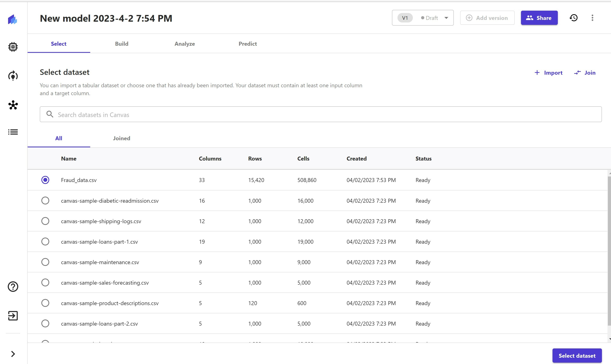The height and width of the screenshot is (364, 611).
Task: Expand the sidebar with chevron arrow
Action: pos(13,354)
